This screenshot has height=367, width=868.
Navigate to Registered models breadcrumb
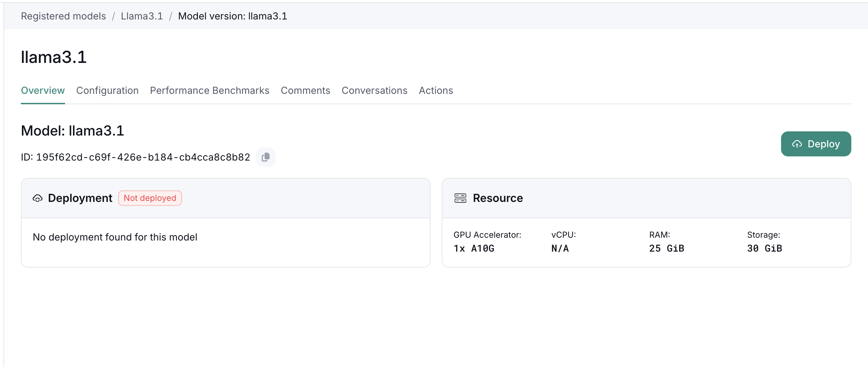pyautogui.click(x=63, y=16)
